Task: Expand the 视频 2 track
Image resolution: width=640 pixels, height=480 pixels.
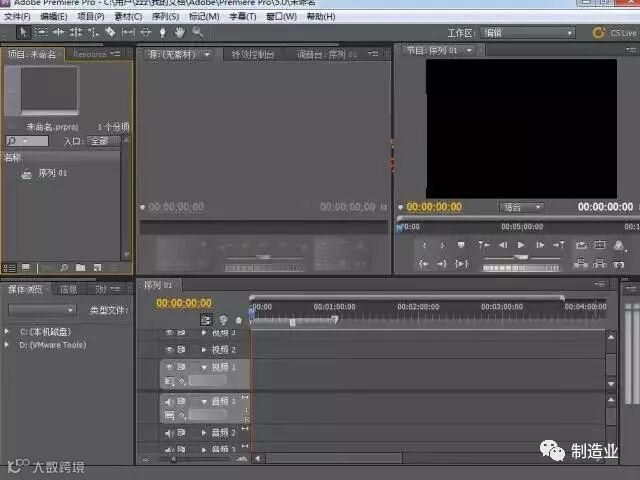Action: [204, 350]
